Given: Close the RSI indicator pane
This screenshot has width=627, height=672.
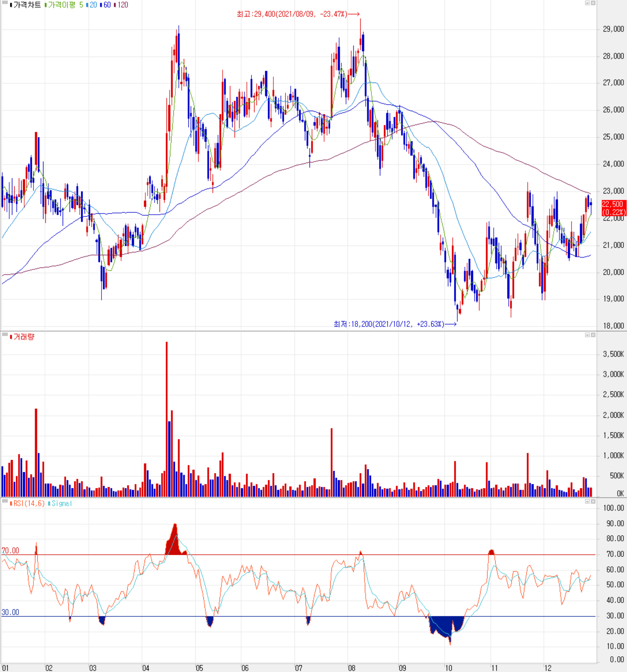Looking at the screenshot, I should coord(593,501).
